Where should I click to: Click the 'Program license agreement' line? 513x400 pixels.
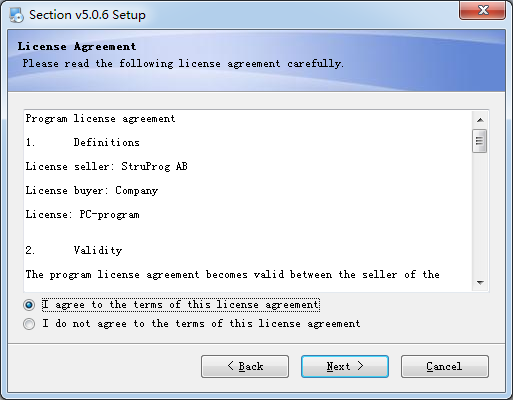pyautogui.click(x=100, y=119)
